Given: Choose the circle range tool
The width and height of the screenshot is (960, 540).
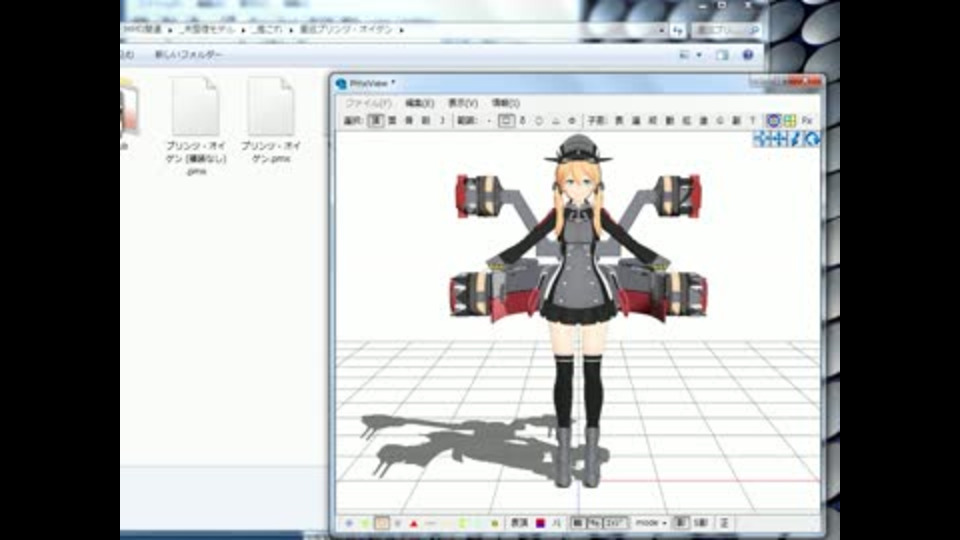Looking at the screenshot, I should (x=539, y=121).
